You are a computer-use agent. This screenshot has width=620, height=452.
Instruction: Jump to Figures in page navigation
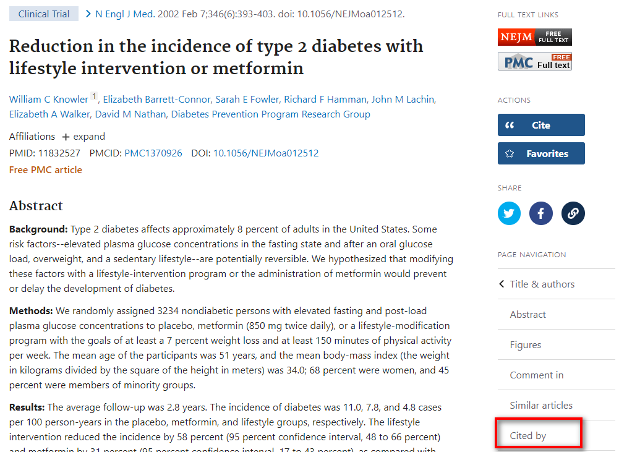tap(525, 345)
